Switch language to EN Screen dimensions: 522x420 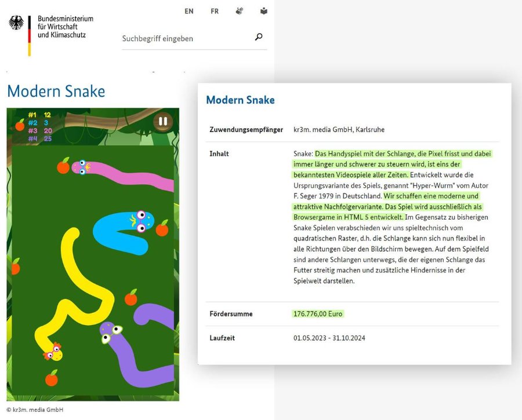pos(188,12)
